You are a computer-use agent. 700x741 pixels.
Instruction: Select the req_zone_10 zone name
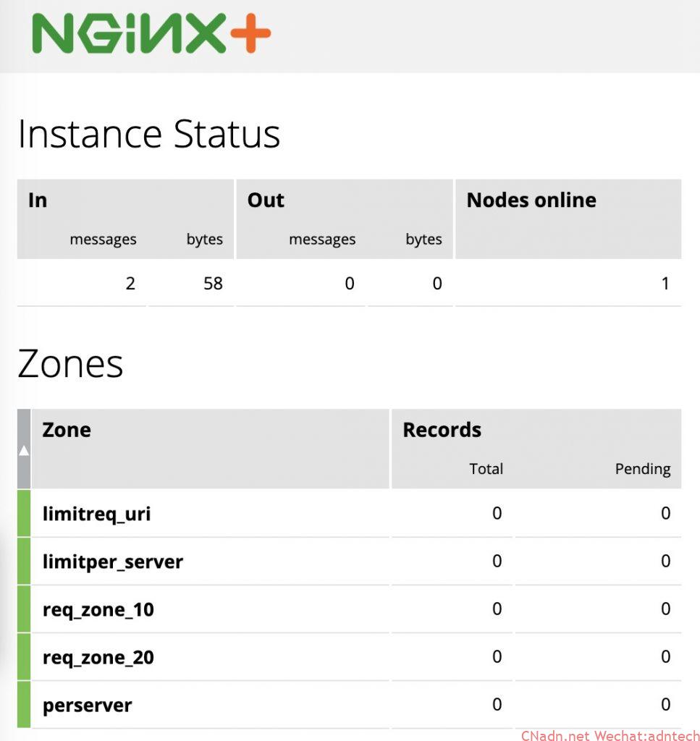[98, 610]
